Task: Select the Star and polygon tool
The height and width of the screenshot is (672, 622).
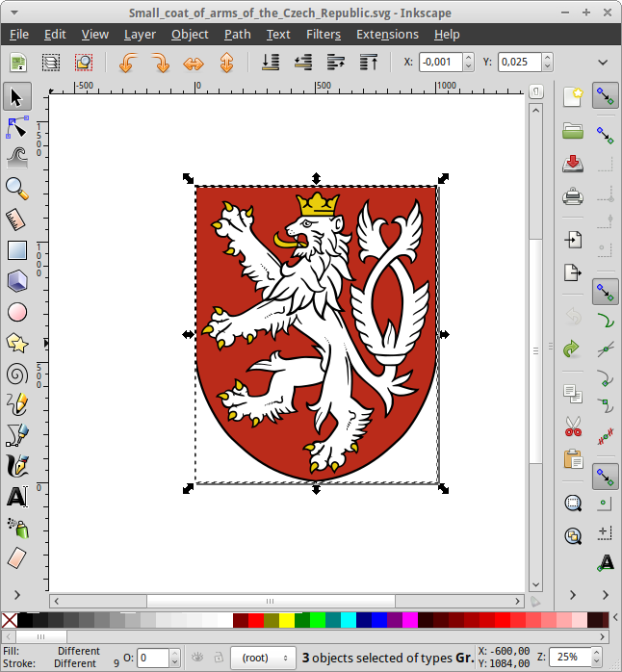Action: (x=16, y=343)
